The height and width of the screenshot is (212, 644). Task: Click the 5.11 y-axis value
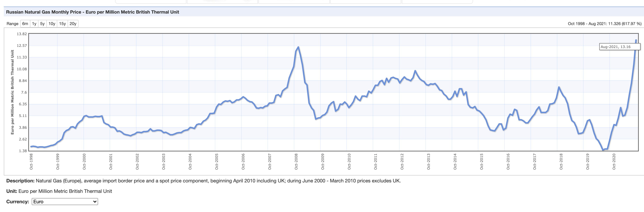[x=23, y=116]
